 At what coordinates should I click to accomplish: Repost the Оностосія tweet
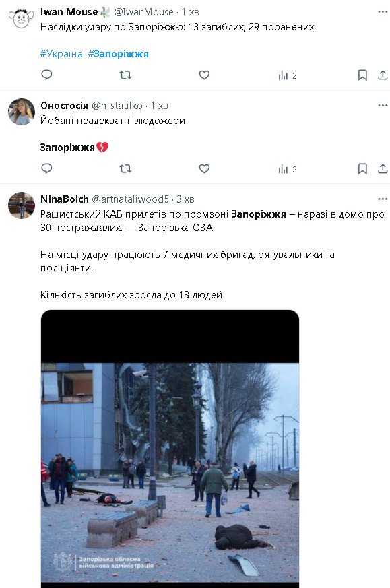(x=125, y=169)
